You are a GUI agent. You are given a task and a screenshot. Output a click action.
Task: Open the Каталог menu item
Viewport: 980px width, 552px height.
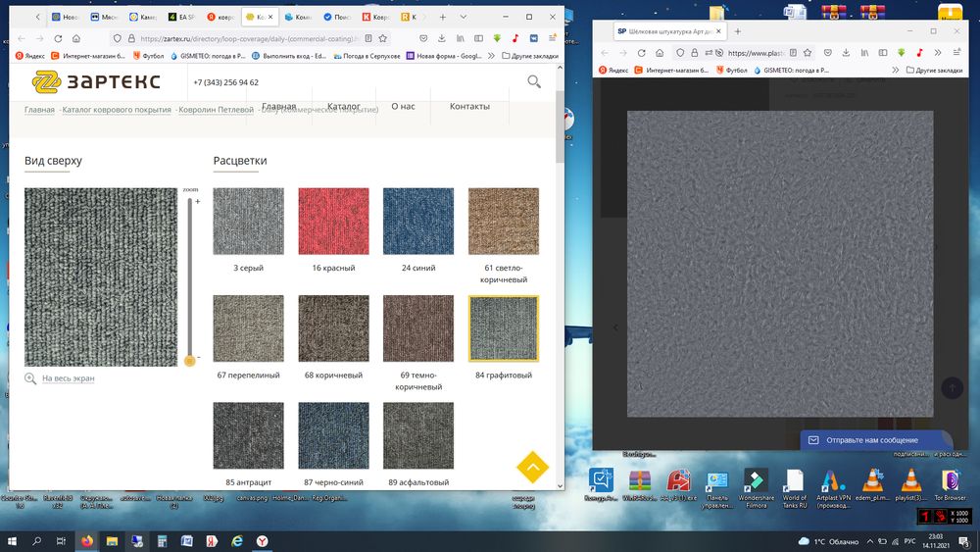(343, 106)
